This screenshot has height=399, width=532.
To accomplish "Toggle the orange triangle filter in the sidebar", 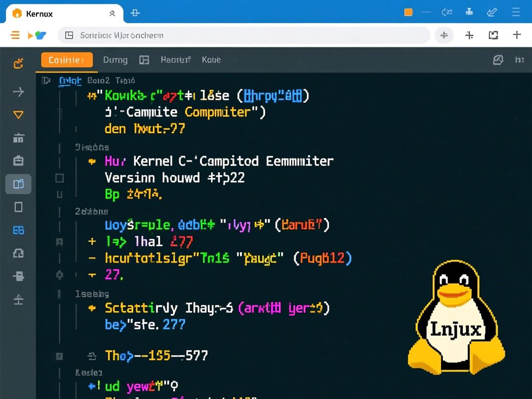I will pyautogui.click(x=18, y=114).
